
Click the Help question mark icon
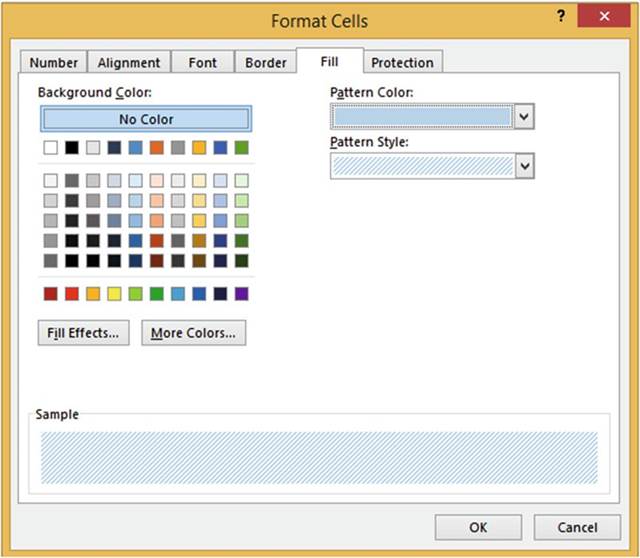point(563,17)
